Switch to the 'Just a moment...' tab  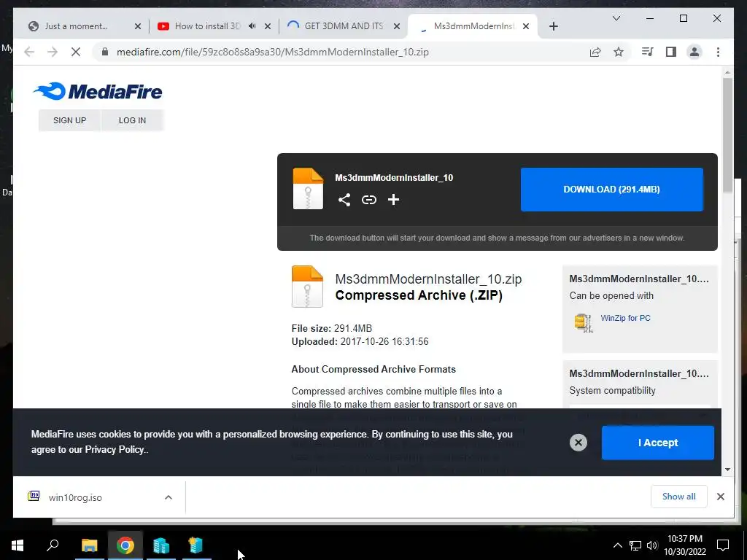(76, 26)
